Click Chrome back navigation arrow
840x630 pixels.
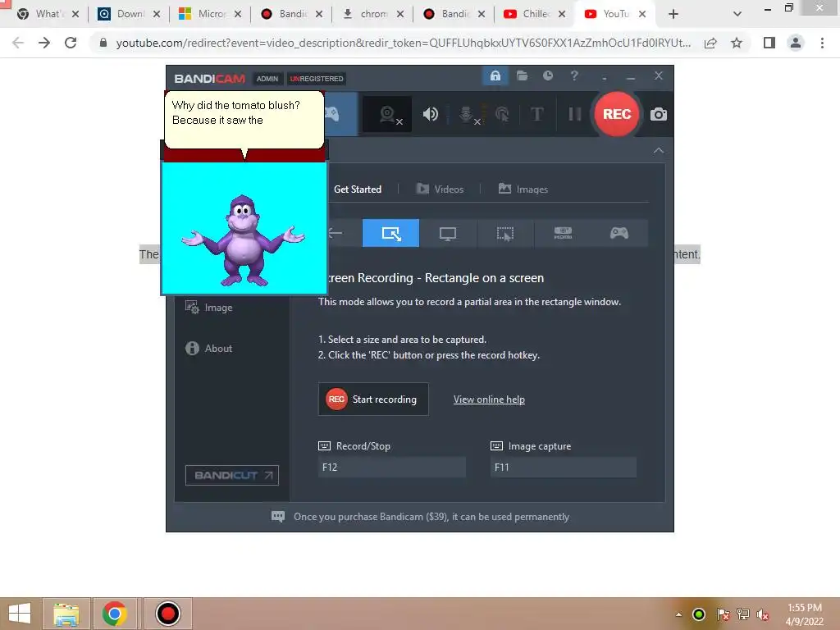[18, 43]
